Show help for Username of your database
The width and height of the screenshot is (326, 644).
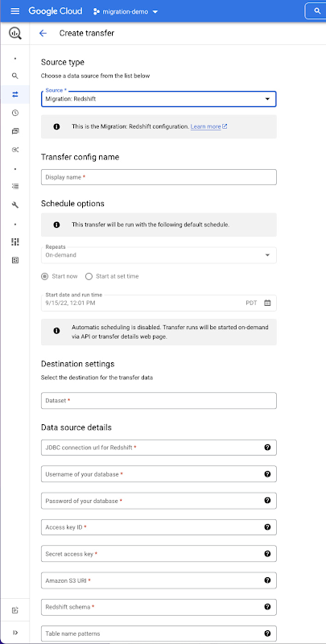click(x=267, y=474)
